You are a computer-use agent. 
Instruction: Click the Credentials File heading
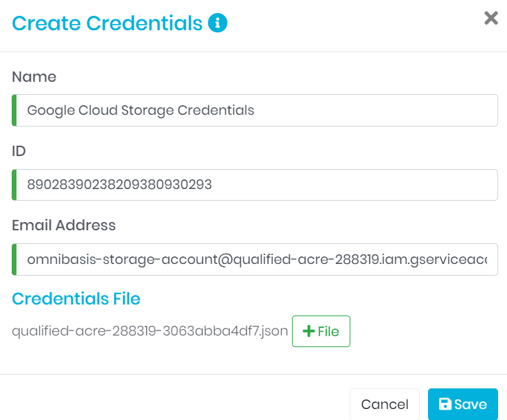click(76, 298)
